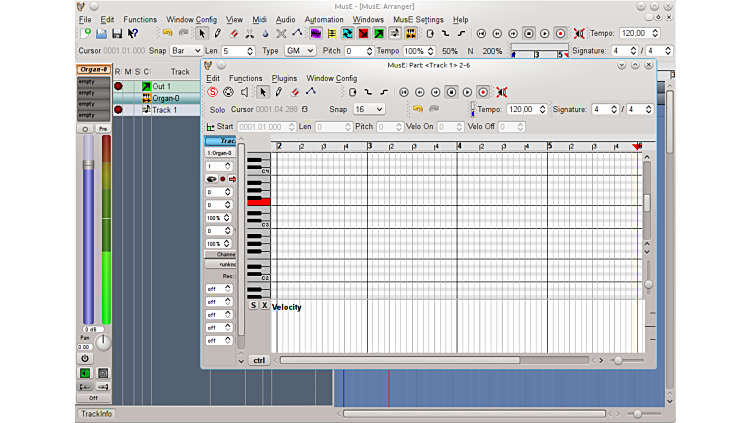The height and width of the screenshot is (423, 752).
Task: Select the pencil tool in piano roll toolbar
Action: (x=279, y=92)
